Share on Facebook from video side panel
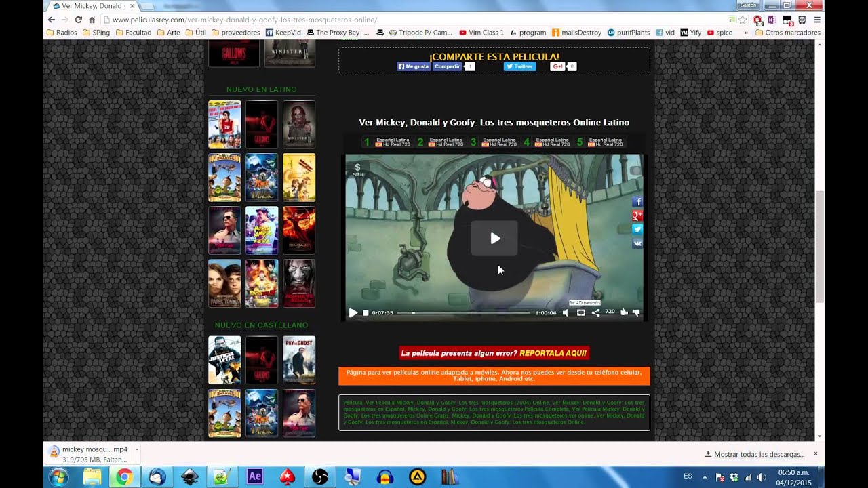 [637, 202]
